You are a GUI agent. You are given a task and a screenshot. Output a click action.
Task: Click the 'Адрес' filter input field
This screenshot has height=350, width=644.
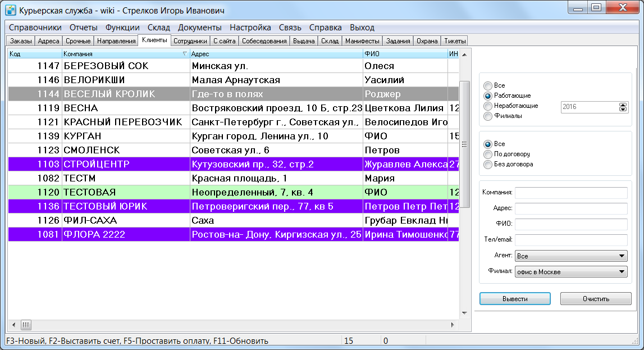click(x=572, y=208)
